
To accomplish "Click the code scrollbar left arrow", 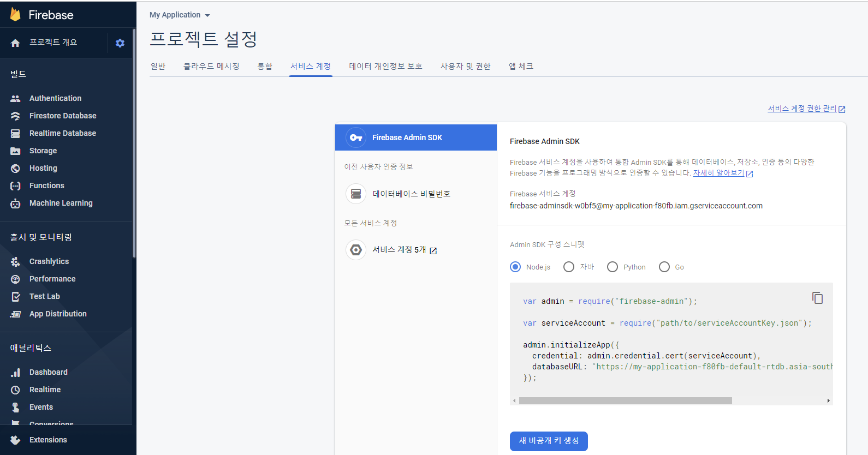I will 514,400.
